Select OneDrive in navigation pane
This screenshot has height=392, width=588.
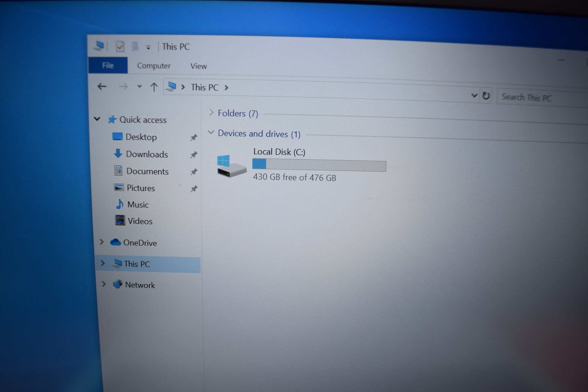tap(140, 243)
